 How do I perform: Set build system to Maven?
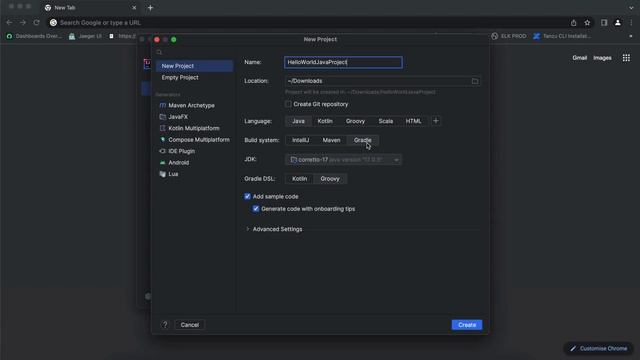tap(331, 140)
